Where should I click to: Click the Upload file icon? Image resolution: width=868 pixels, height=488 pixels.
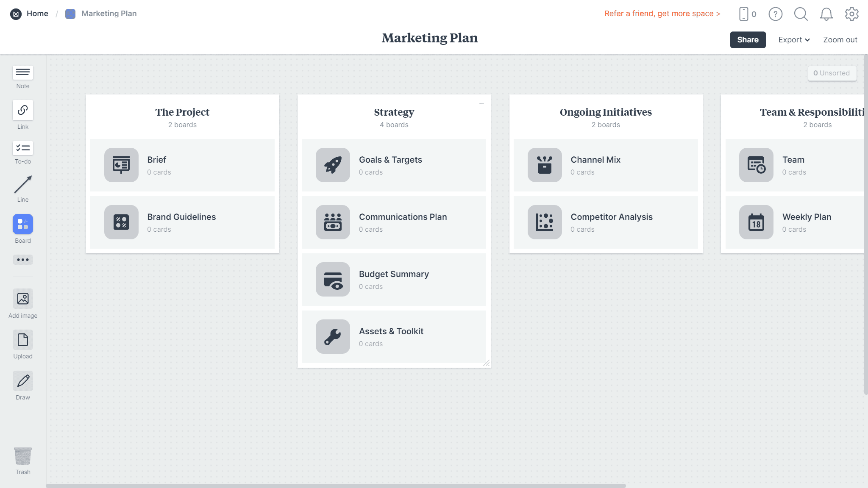(x=23, y=340)
